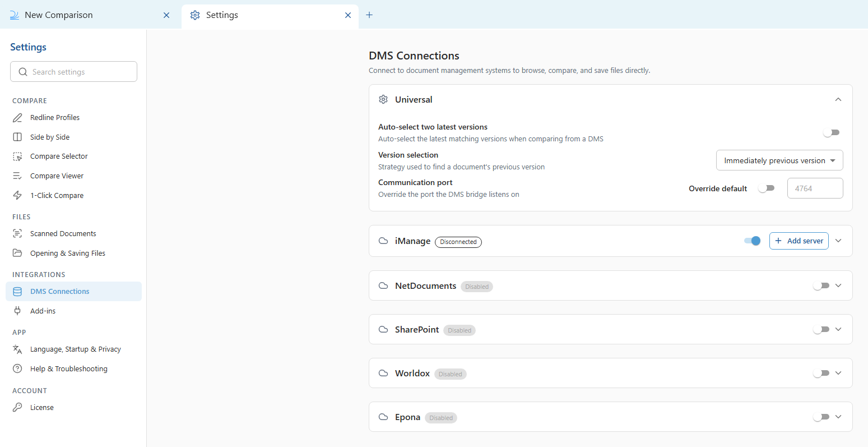Click the Help question mark icon
Viewport: 868px width, 447px height.
pos(17,368)
